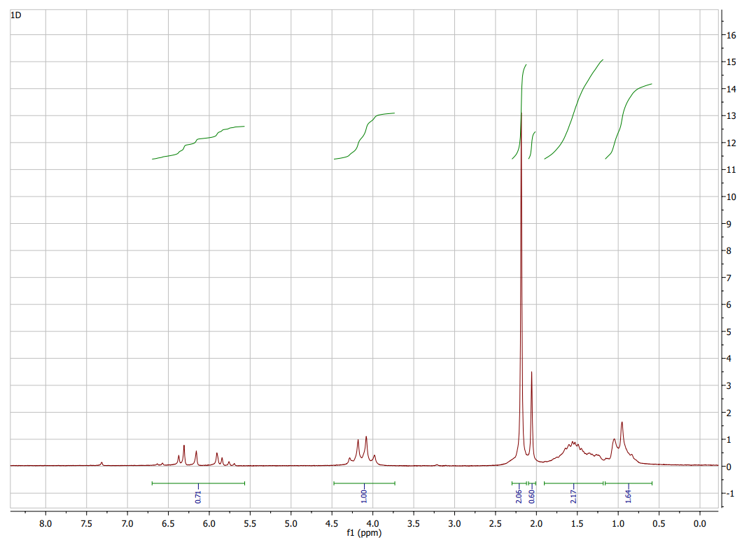Click the f1 (ppm) axis title

[x=363, y=532]
